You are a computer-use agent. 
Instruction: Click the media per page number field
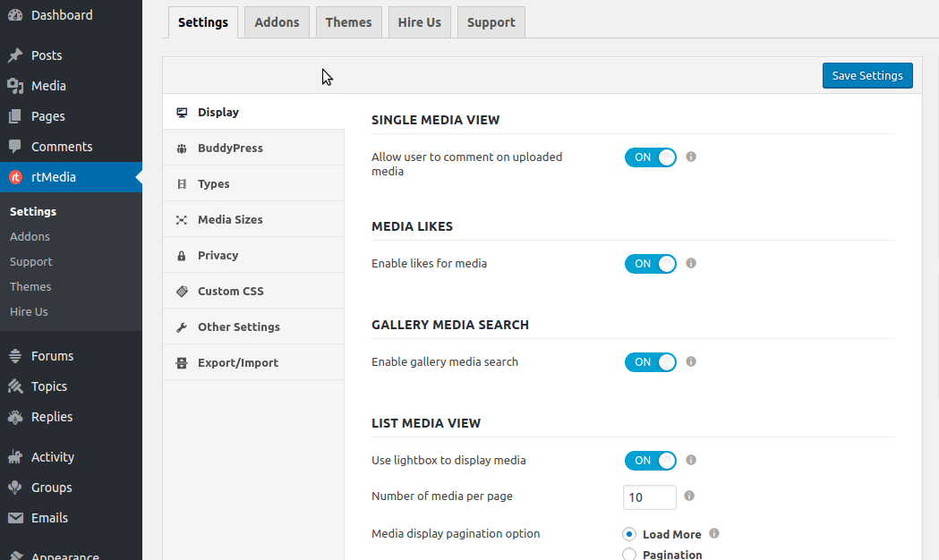pyautogui.click(x=649, y=497)
